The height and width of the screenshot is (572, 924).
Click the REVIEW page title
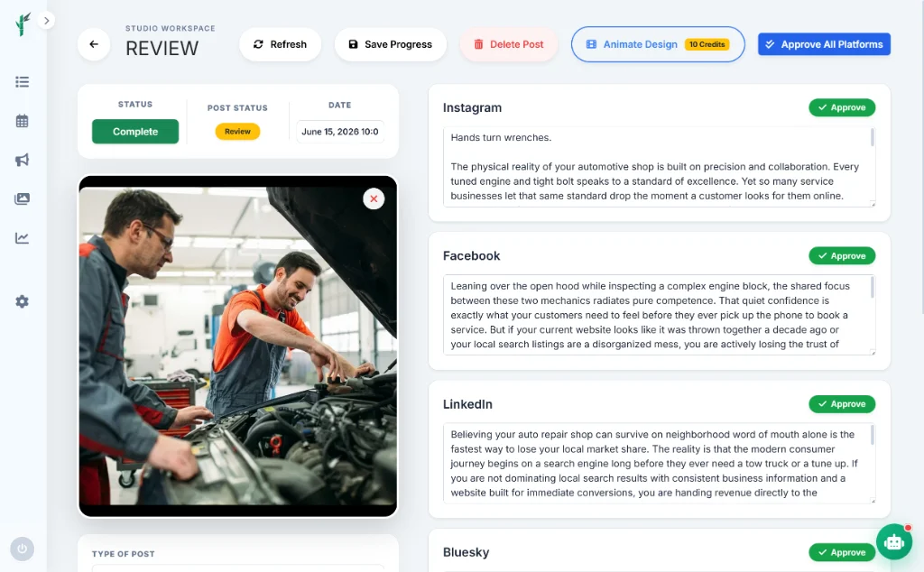click(x=162, y=49)
